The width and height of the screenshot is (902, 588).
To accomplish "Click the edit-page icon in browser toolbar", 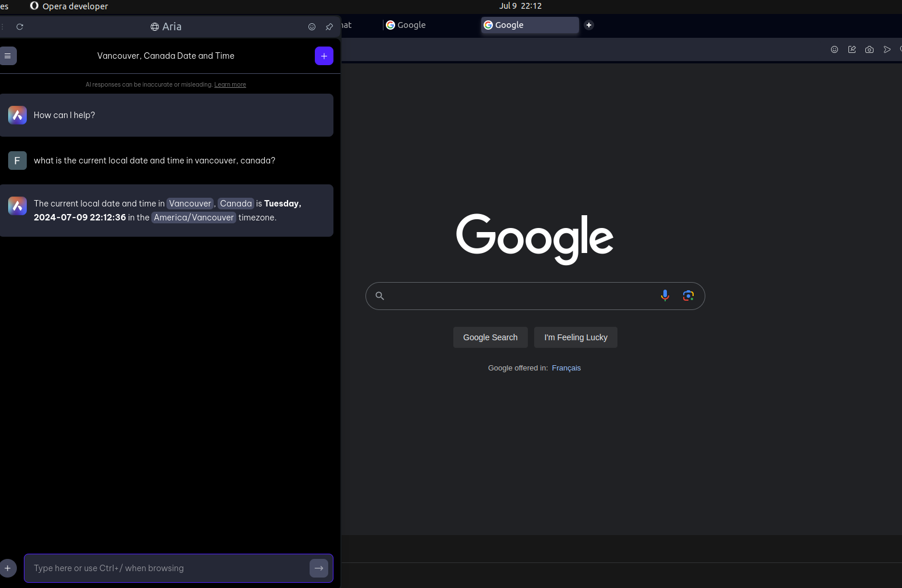I will coord(852,49).
